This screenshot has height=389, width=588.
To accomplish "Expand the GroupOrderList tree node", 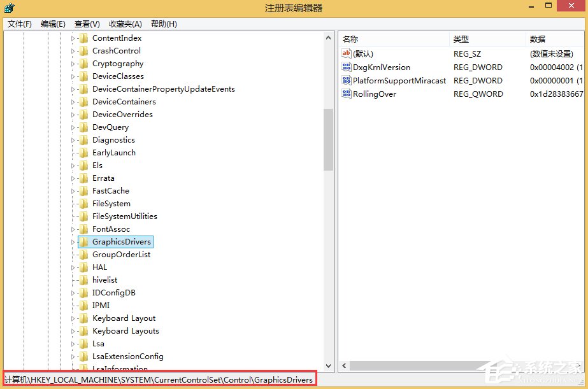I will coord(73,254).
